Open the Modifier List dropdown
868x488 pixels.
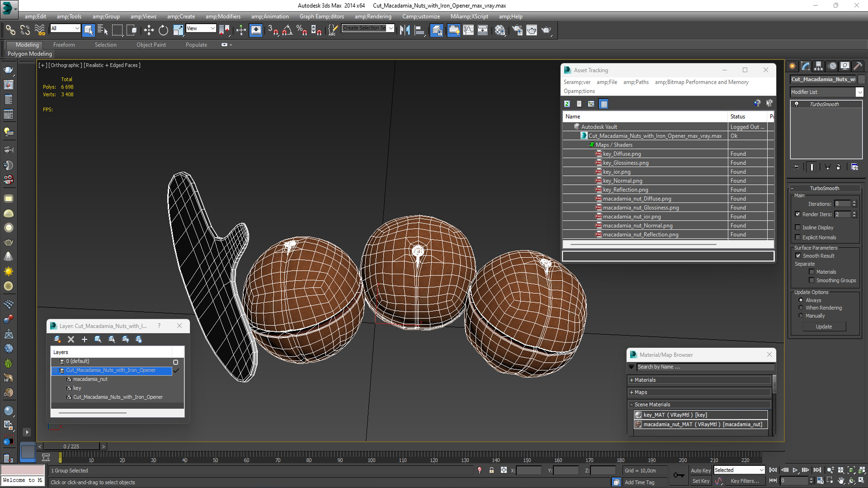click(x=859, y=92)
